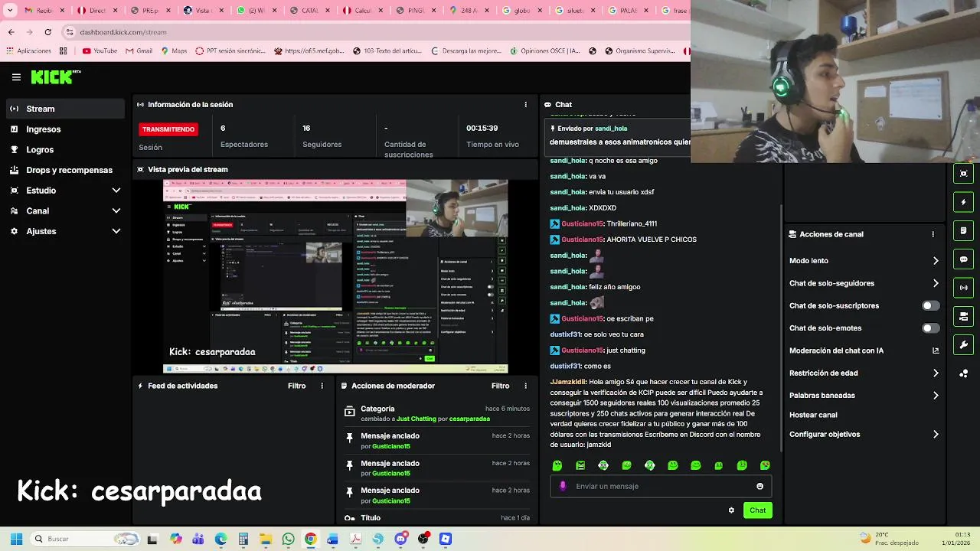Screen dimensions: 980x551
Task: Click the three-dots cluster icon in right toolbar
Action: (963, 373)
